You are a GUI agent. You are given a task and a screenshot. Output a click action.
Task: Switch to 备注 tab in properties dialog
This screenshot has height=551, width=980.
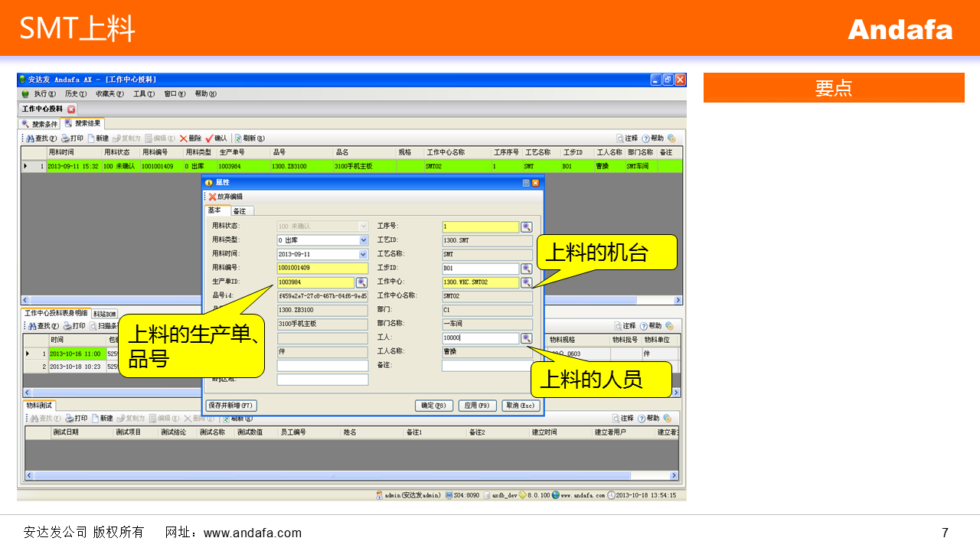point(240,211)
